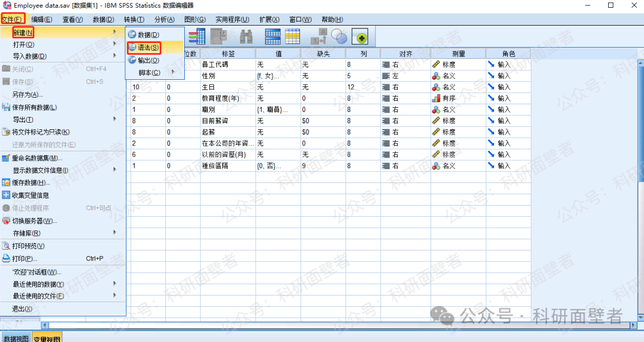
Task: Open the 编辑(E) menu
Action: pos(42,19)
